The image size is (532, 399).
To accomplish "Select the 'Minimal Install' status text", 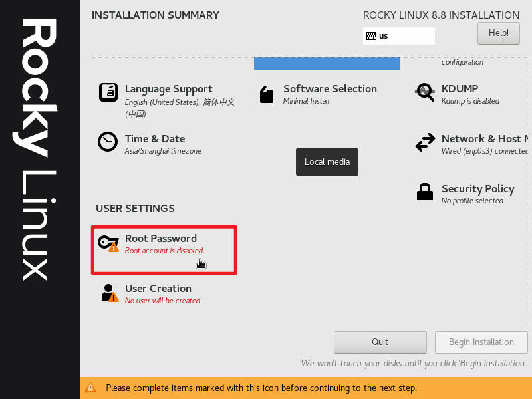I will point(306,101).
